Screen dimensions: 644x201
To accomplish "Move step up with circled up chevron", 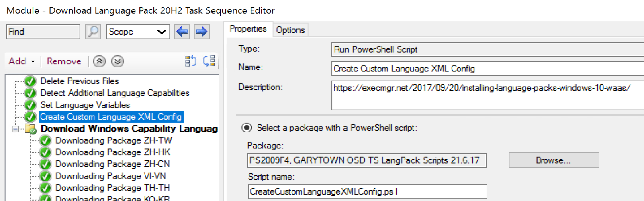I will [99, 61].
